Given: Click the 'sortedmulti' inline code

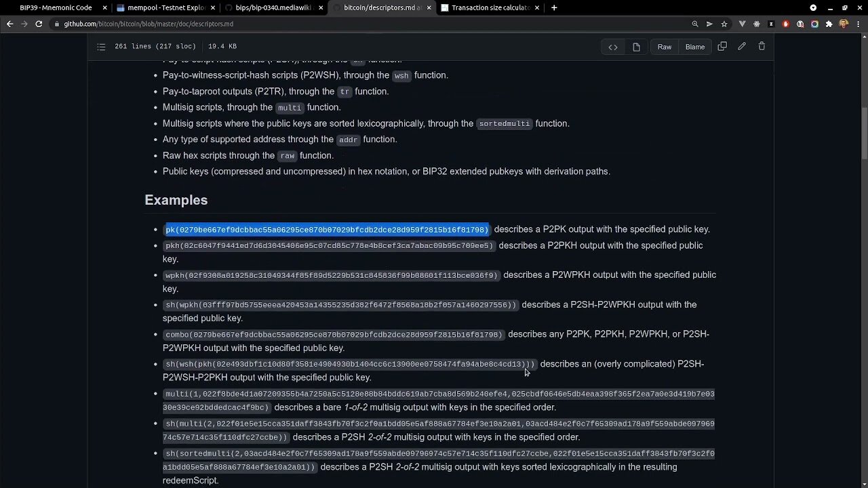Looking at the screenshot, I should [504, 124].
